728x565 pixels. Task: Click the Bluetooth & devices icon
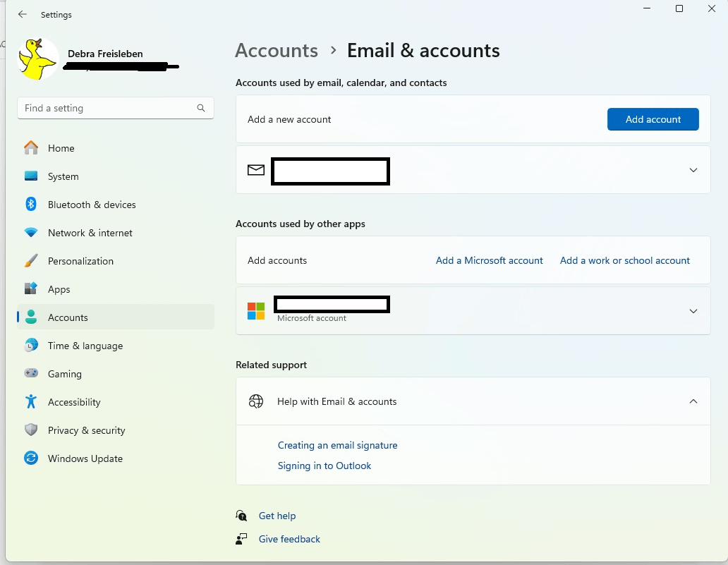tap(31, 204)
